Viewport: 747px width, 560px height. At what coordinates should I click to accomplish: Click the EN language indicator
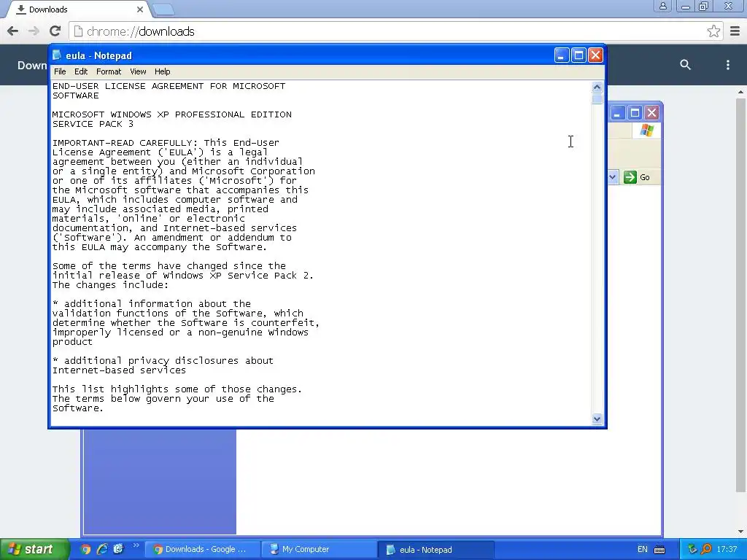(642, 549)
